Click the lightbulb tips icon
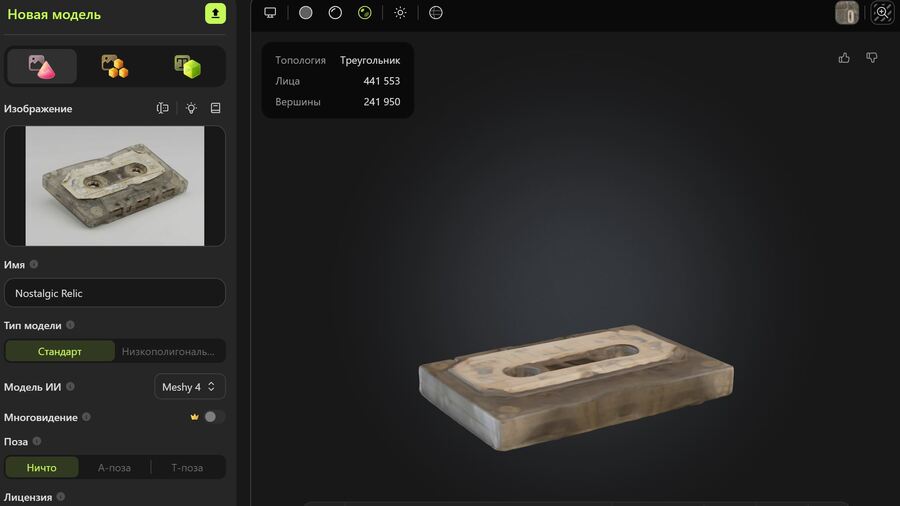900x506 pixels. click(x=191, y=108)
